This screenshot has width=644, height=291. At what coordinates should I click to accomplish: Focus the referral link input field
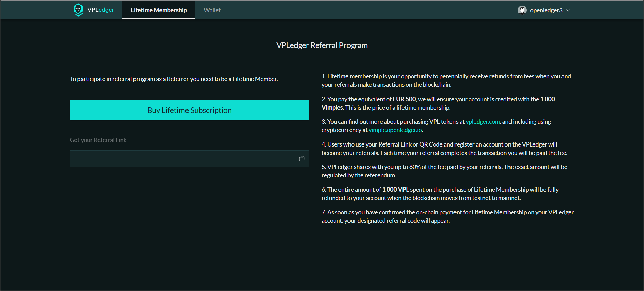(x=183, y=159)
